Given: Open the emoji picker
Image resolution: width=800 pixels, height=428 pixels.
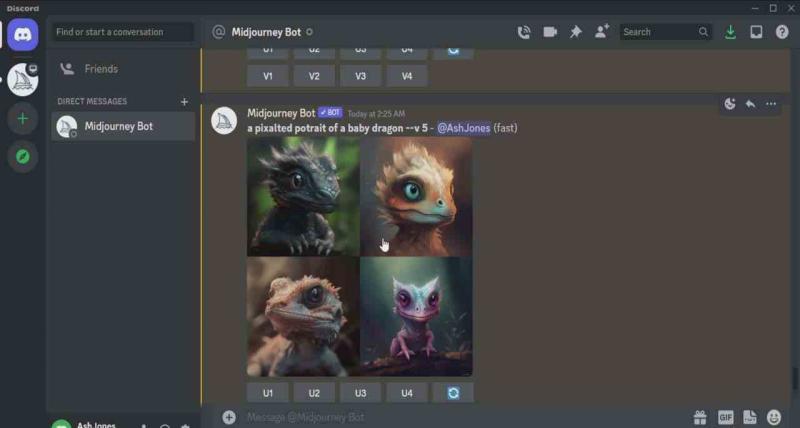Looking at the screenshot, I should 774,417.
